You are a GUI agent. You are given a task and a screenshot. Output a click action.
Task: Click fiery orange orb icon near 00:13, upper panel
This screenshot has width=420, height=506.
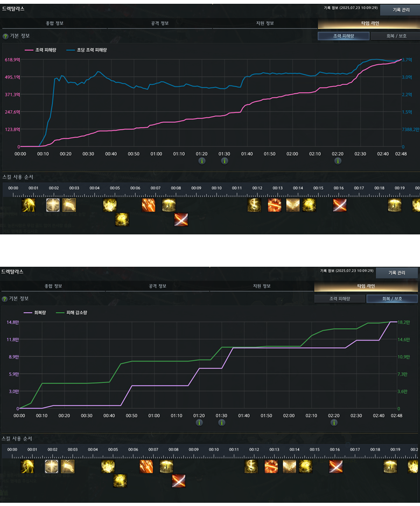point(275,205)
